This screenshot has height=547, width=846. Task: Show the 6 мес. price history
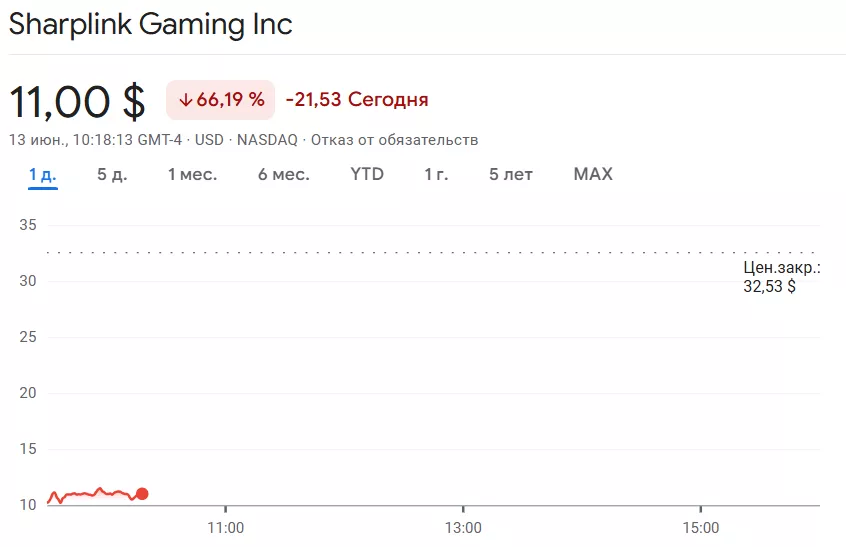tap(283, 175)
